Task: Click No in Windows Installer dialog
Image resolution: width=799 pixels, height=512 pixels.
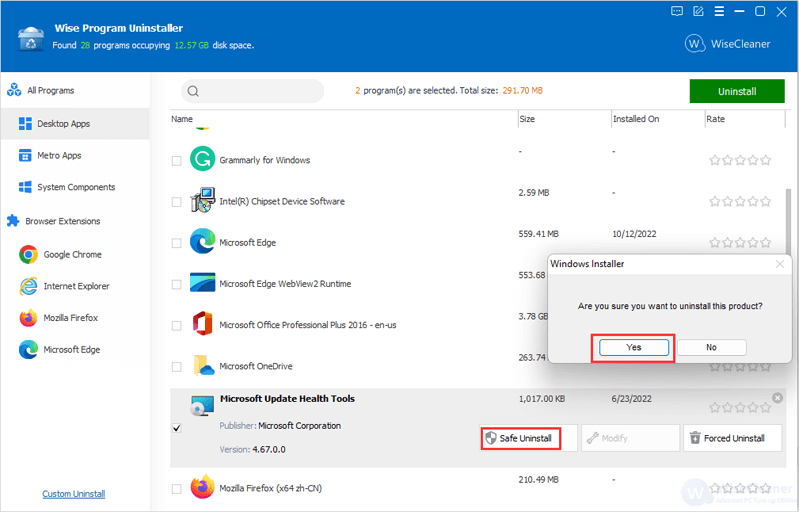Action: click(711, 347)
